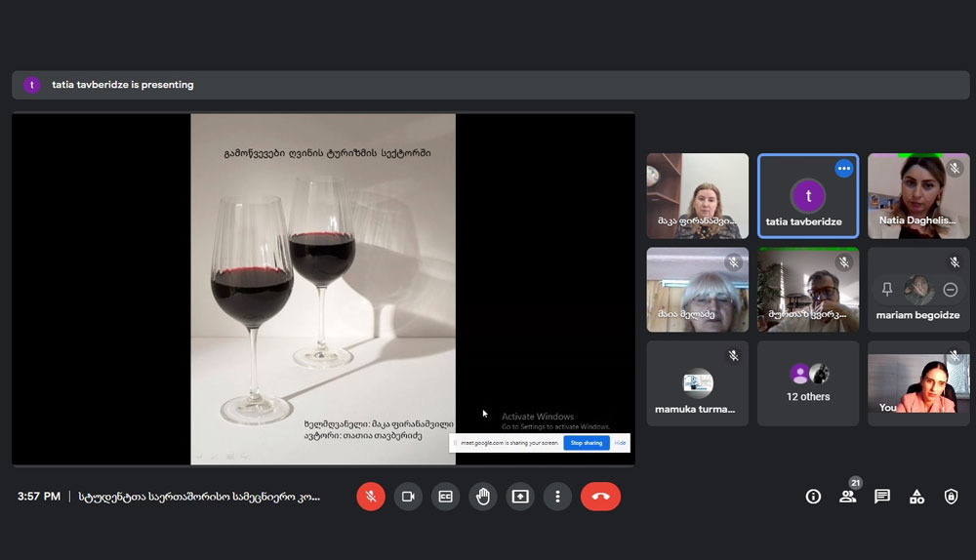The height and width of the screenshot is (560, 976).
Task: Open the activities panel
Action: tap(916, 497)
